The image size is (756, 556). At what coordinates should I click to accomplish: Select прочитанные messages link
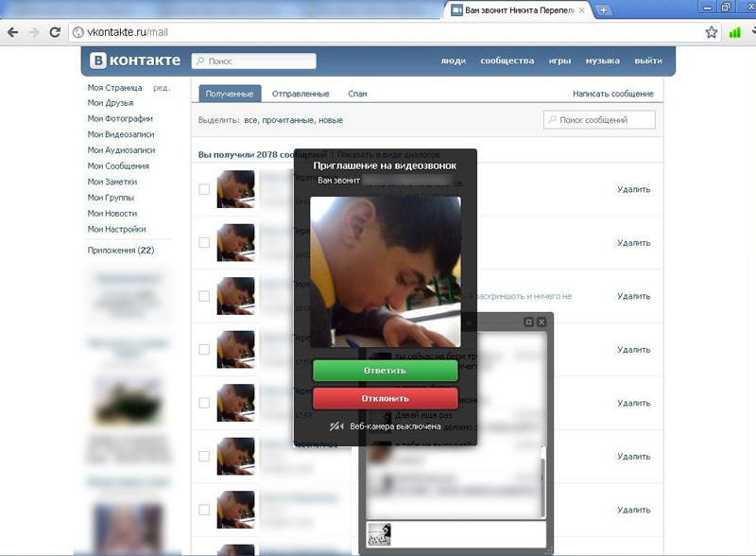[288, 120]
